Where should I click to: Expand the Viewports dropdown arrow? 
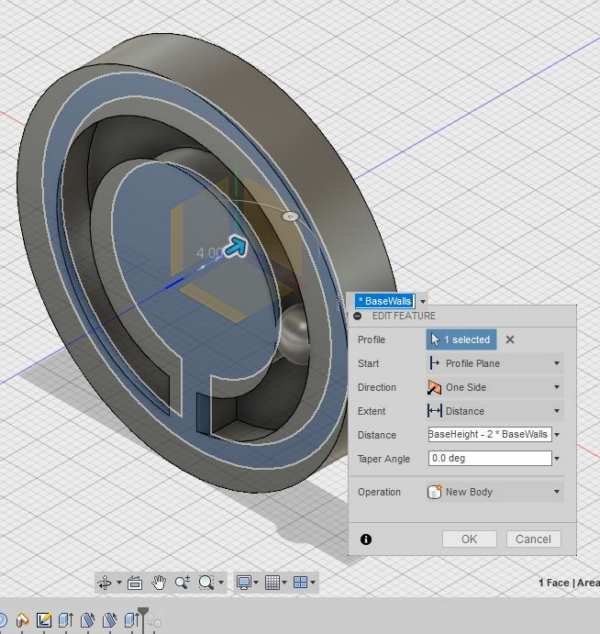(313, 582)
